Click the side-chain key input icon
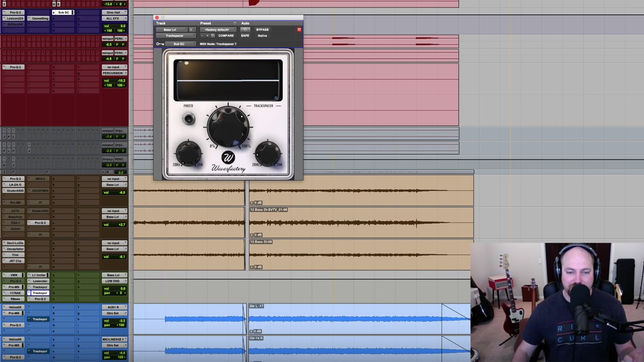The image size is (644, 362). pos(160,44)
